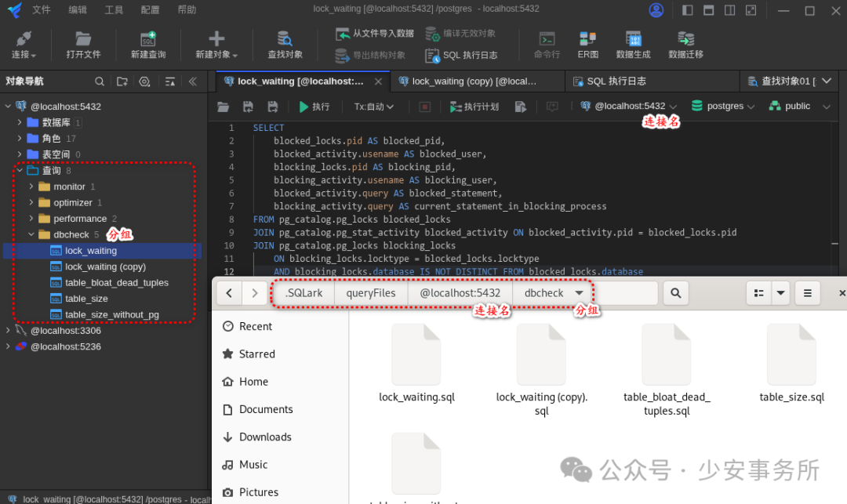Open the 命令行 command line tool

click(x=547, y=44)
